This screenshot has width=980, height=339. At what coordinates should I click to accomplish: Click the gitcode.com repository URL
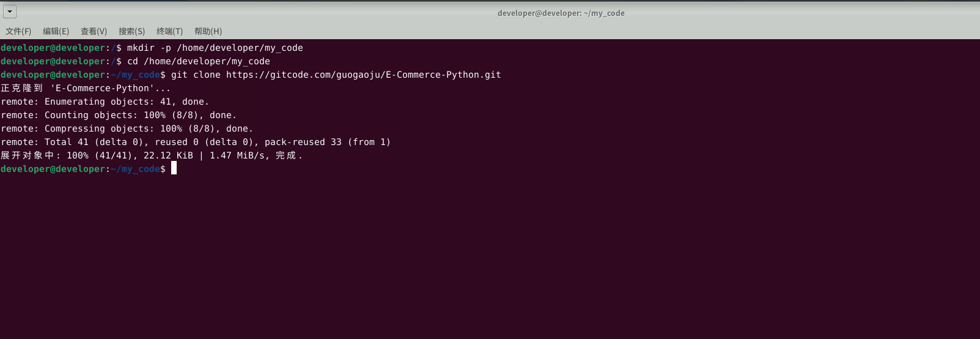[x=363, y=75]
